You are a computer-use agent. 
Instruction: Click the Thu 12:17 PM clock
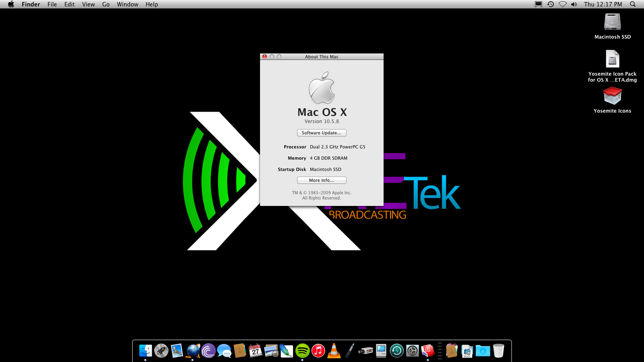pos(603,4)
